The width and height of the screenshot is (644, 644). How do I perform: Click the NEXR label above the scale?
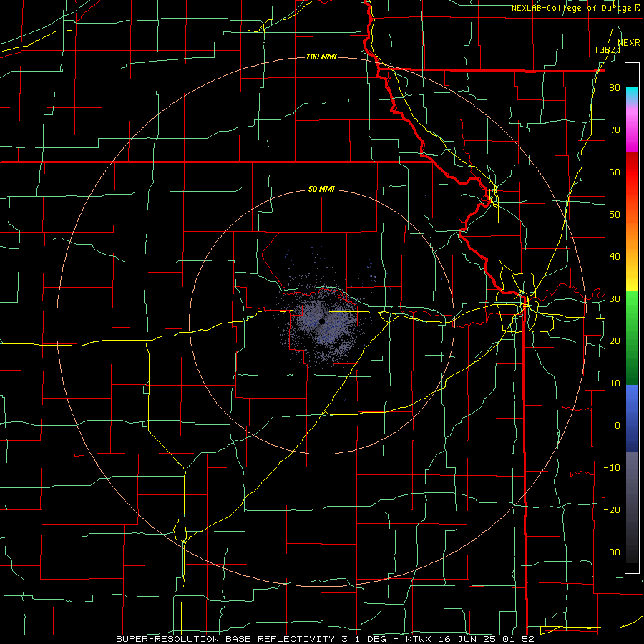pos(629,43)
